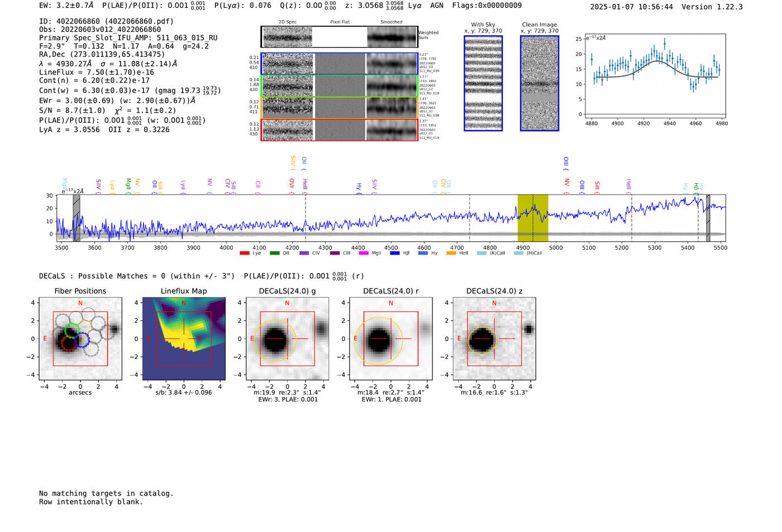
Task: Click the orange HeII legend swatch
Action: (451, 253)
